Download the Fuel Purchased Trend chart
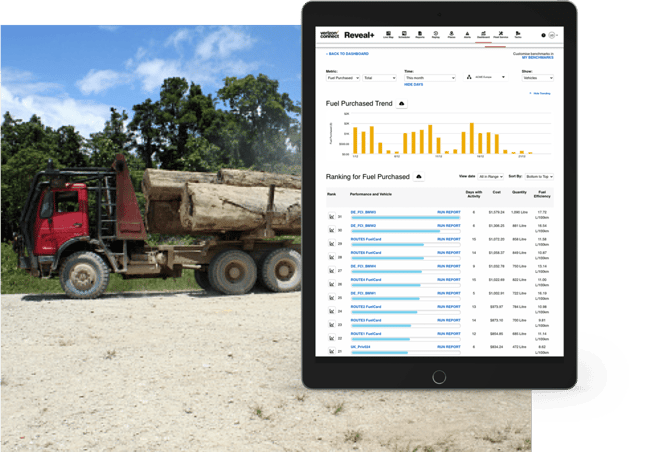This screenshot has width=650, height=452. click(x=401, y=104)
